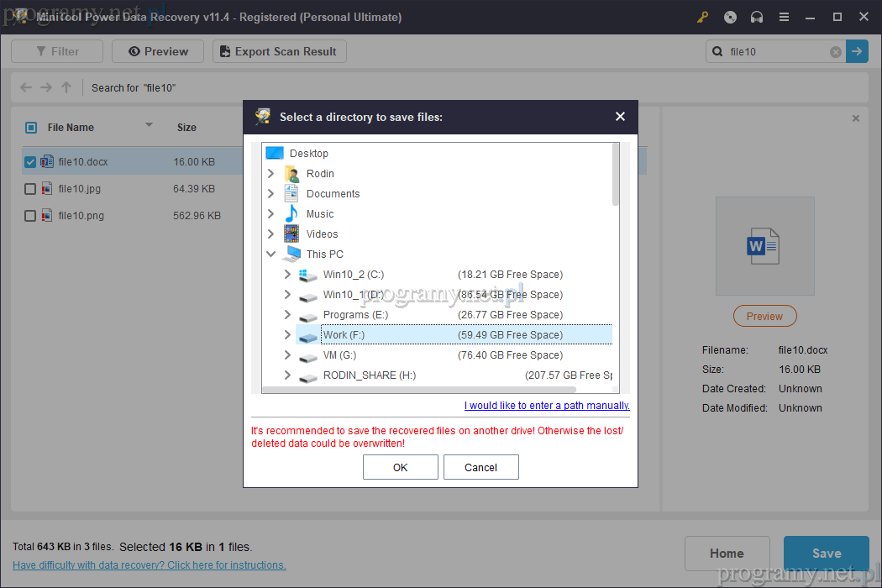Click the headphones support icon

757,17
